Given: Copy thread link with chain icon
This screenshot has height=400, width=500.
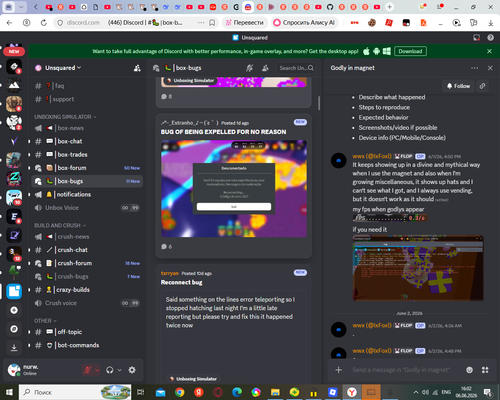Looking at the screenshot, I should [x=482, y=86].
